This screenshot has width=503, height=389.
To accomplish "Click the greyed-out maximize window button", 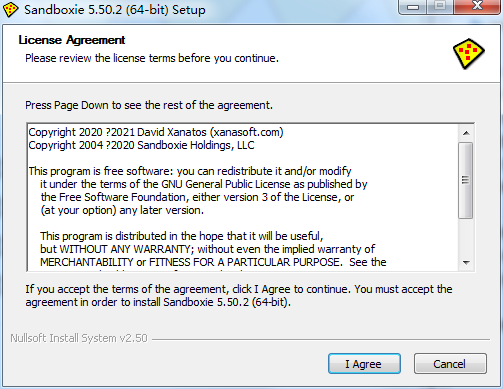I will pos(440,7).
